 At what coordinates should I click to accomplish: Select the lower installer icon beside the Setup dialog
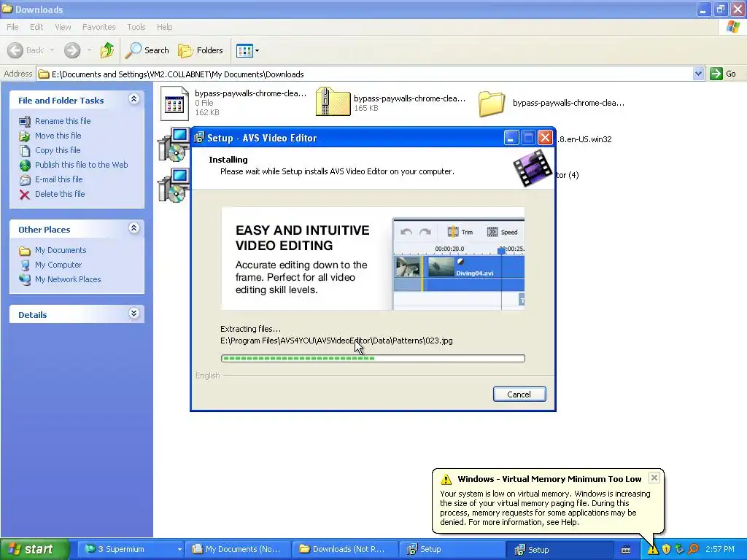tap(173, 186)
